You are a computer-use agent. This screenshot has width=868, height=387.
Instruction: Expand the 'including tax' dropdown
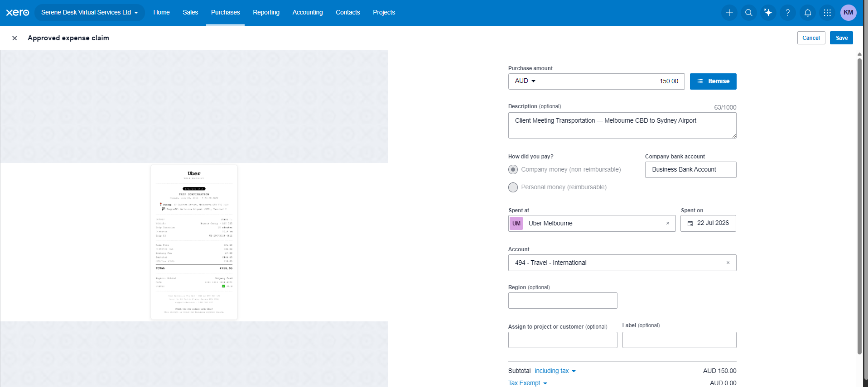point(555,371)
